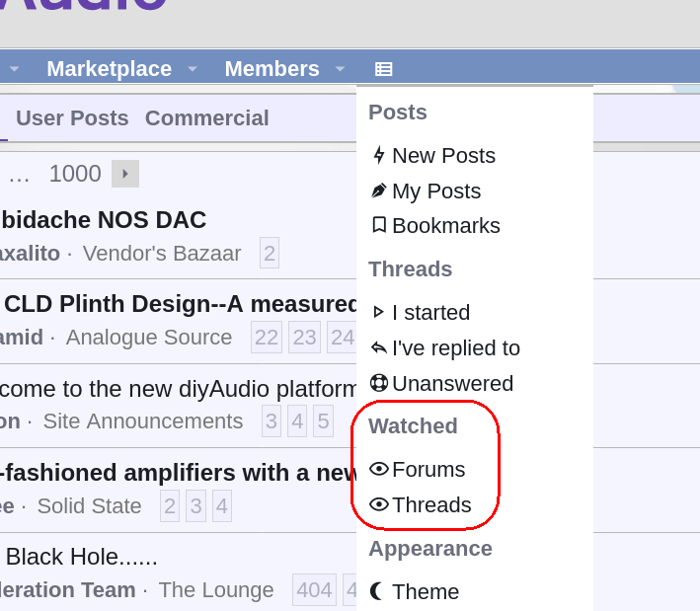Click the play triangle beside I started
The width and height of the screenshot is (700, 611).
tap(378, 312)
